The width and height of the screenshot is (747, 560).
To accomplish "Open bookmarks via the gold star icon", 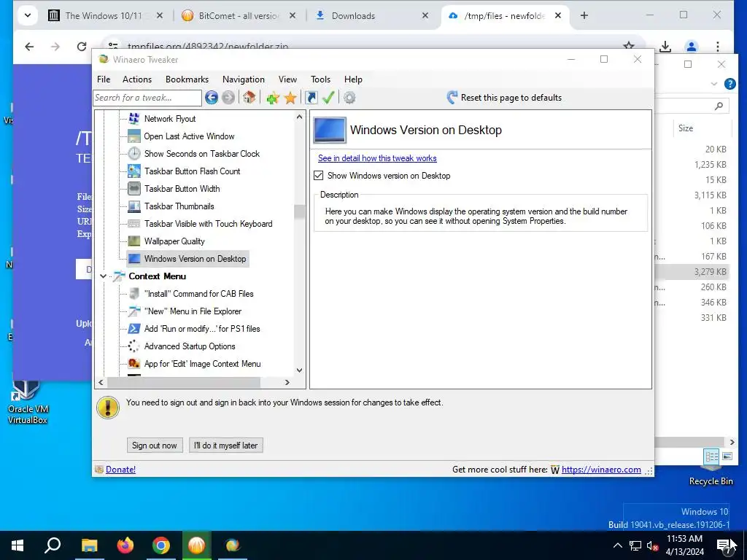I will [x=290, y=98].
